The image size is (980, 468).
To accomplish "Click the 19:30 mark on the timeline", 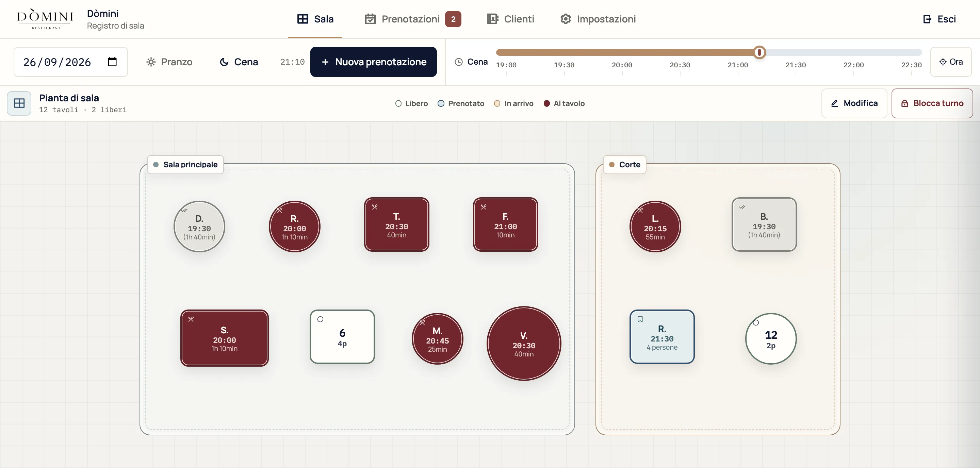I will 564,65.
